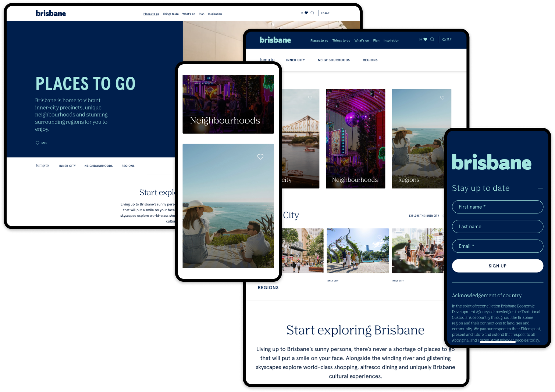The image size is (555, 392).
Task: Jump to NEIGHBOURHOODS in desktop mockup
Action: coord(99,166)
